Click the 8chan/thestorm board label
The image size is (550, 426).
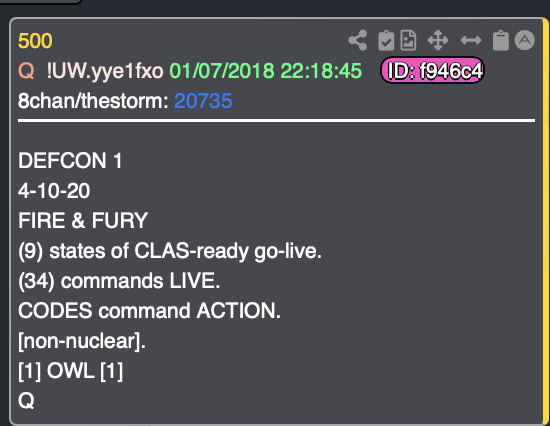point(93,101)
